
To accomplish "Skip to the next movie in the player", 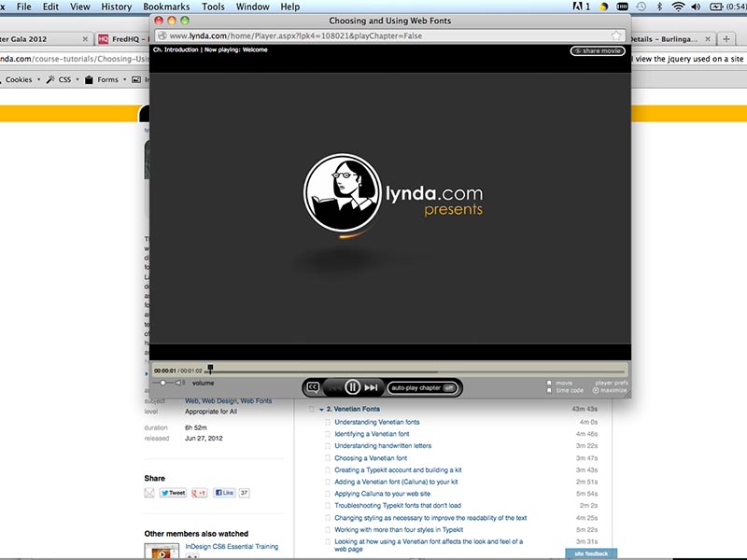I will click(x=372, y=387).
